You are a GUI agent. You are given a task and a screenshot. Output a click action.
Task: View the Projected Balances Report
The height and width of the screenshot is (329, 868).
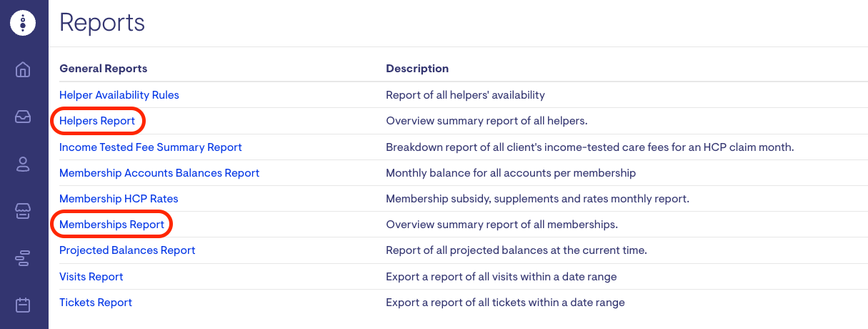click(x=127, y=250)
